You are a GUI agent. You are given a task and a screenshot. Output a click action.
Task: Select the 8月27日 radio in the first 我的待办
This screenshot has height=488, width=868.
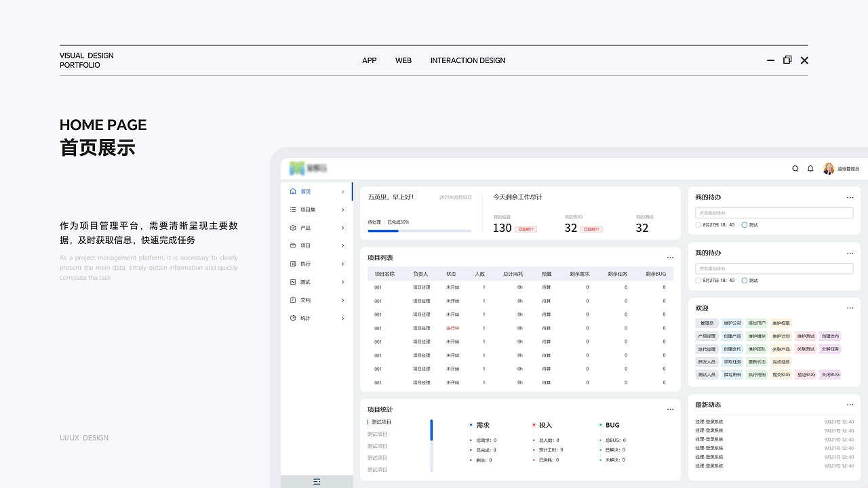pyautogui.click(x=698, y=224)
